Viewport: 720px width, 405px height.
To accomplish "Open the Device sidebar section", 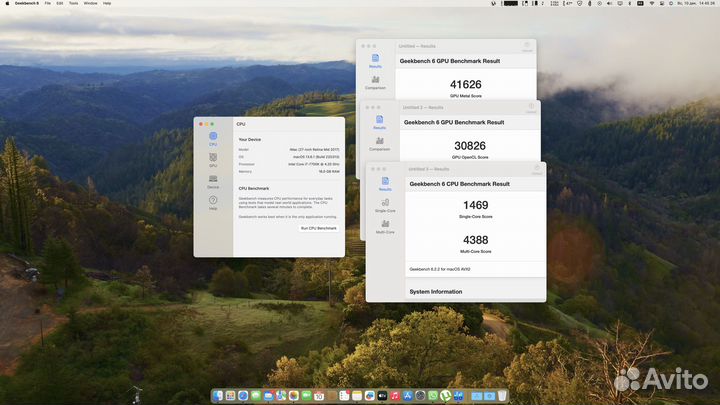I will [213, 181].
